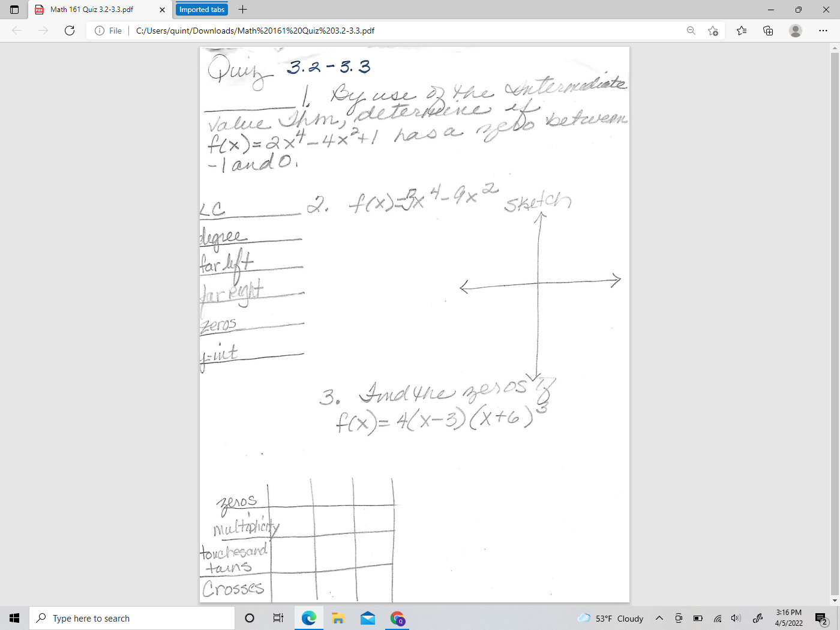840x630 pixels.
Task: Click the back navigation arrow
Action: click(x=16, y=30)
